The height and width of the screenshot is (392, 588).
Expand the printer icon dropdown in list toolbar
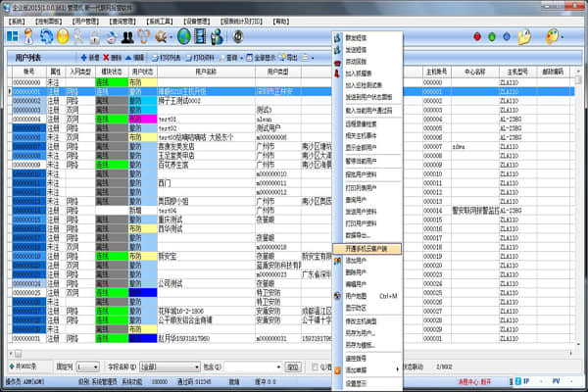point(313,58)
